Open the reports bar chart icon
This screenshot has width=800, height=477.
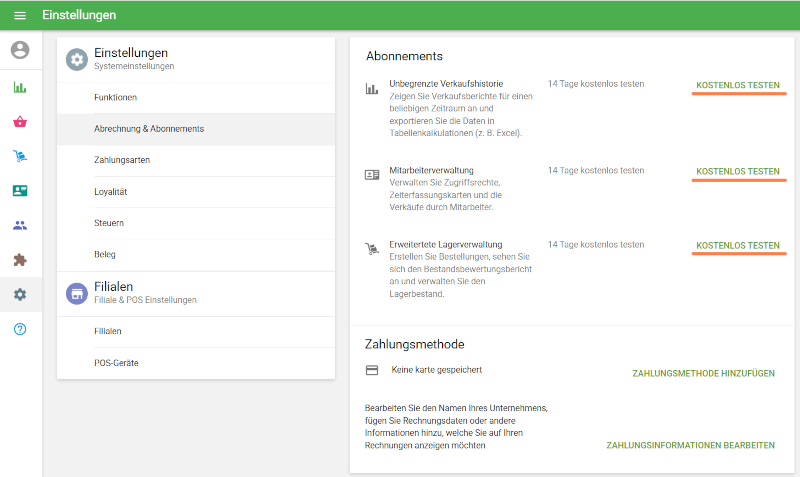click(20, 87)
